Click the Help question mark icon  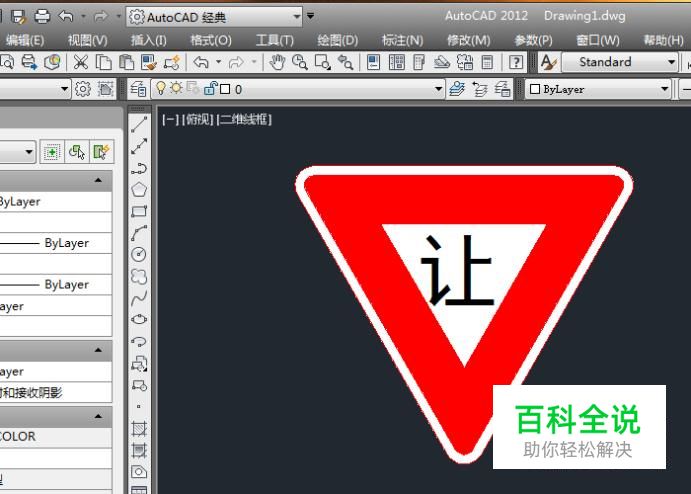pyautogui.click(x=516, y=62)
